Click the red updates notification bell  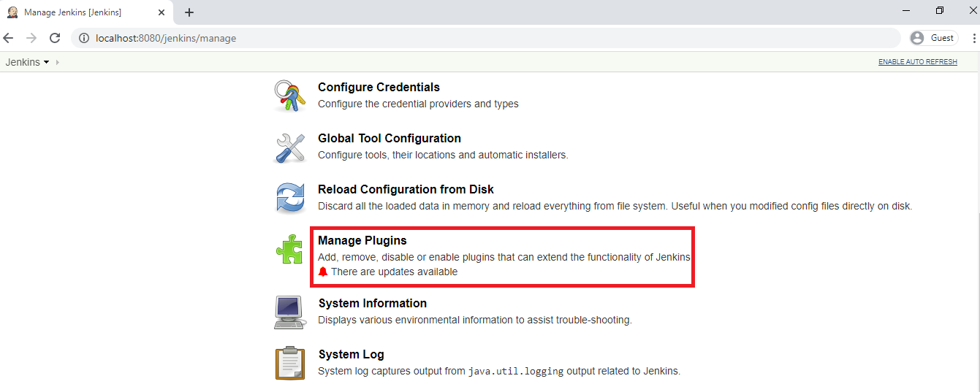click(x=323, y=272)
